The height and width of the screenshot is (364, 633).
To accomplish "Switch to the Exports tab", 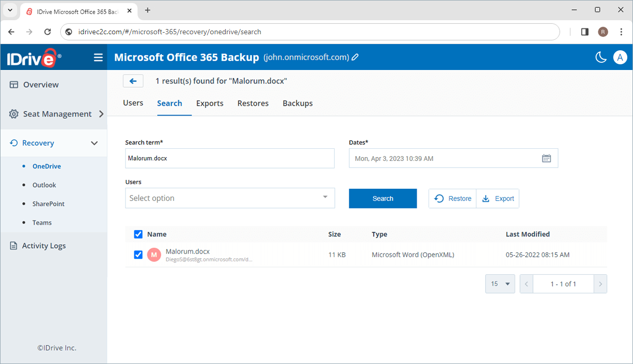I will tap(210, 103).
